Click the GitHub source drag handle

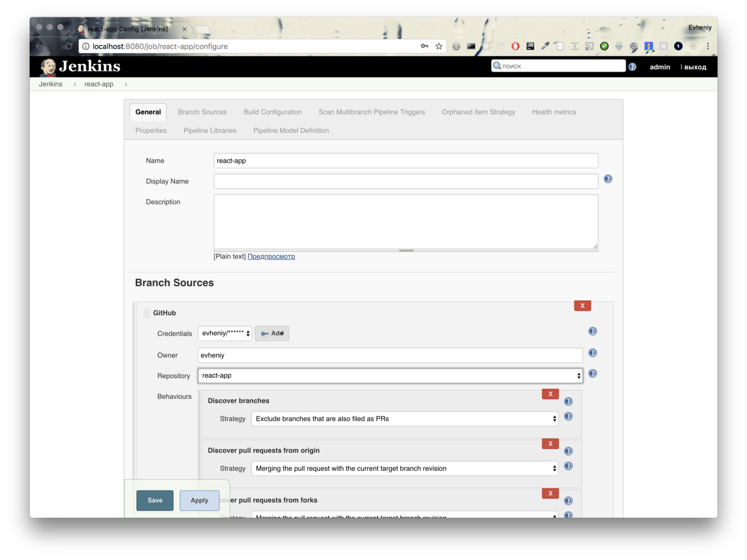click(x=146, y=313)
